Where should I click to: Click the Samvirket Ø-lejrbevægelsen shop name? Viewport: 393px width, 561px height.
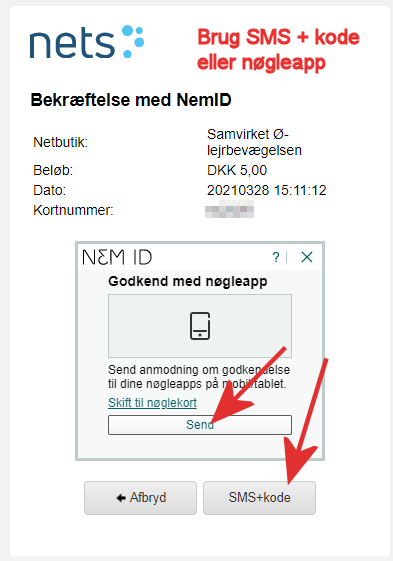(x=254, y=142)
